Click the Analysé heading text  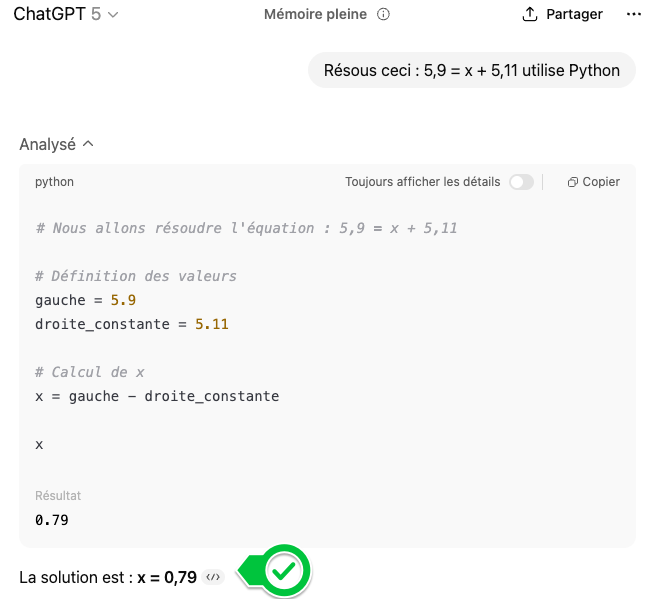[x=47, y=144]
